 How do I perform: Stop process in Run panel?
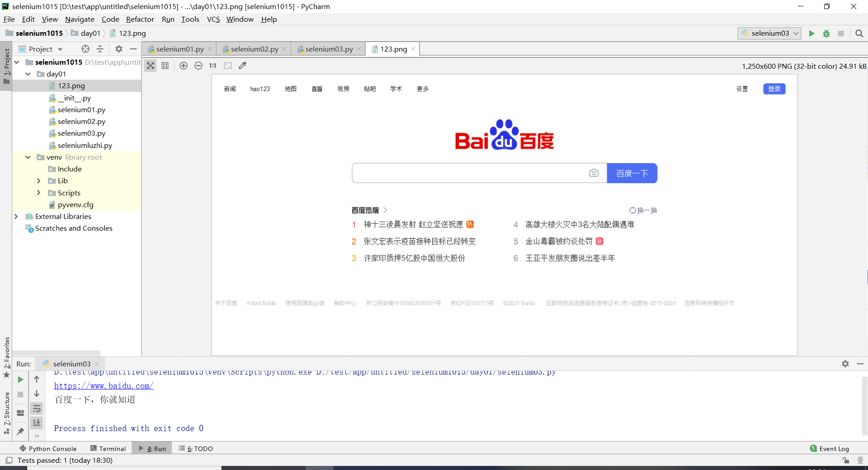[20, 394]
